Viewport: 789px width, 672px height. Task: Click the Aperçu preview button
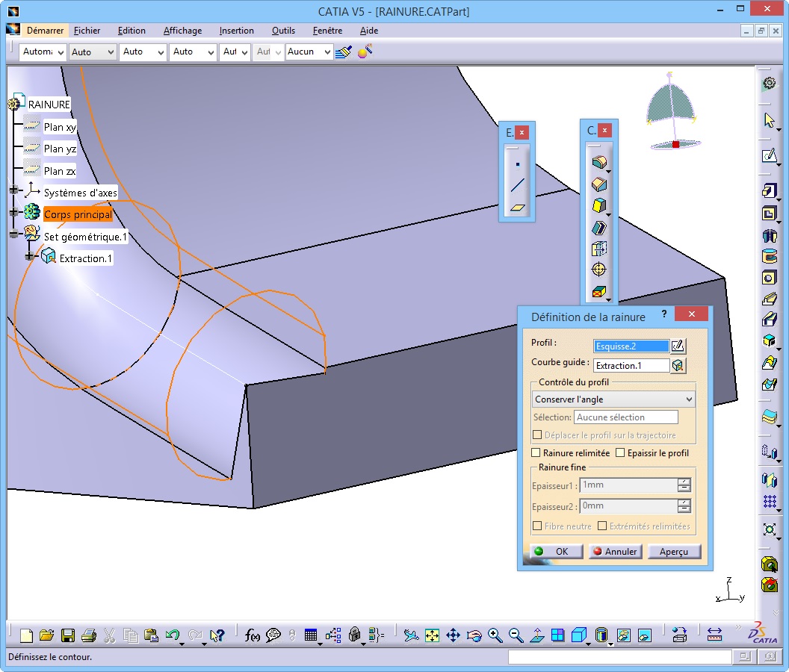click(674, 551)
